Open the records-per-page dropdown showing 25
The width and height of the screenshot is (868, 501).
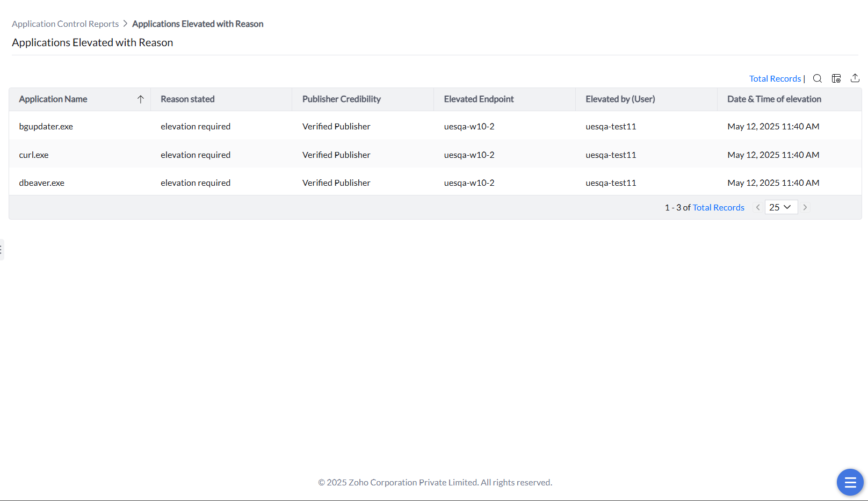[x=781, y=207]
